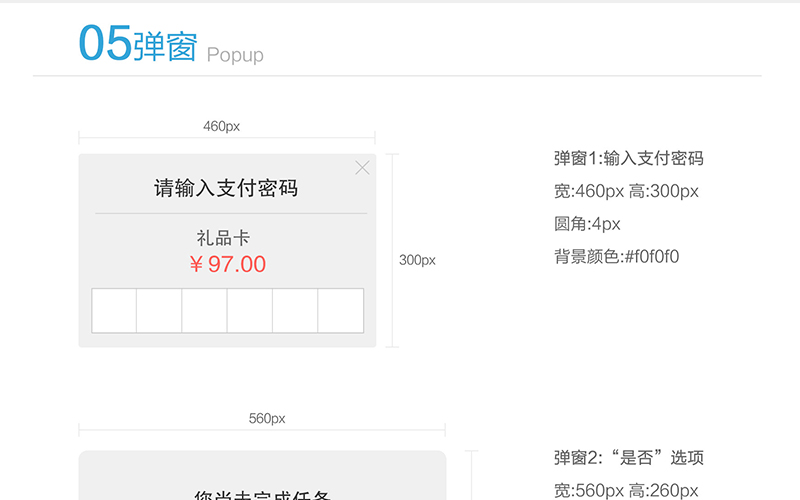Click the spec line 弹窗1:输入支付密码

click(628, 158)
